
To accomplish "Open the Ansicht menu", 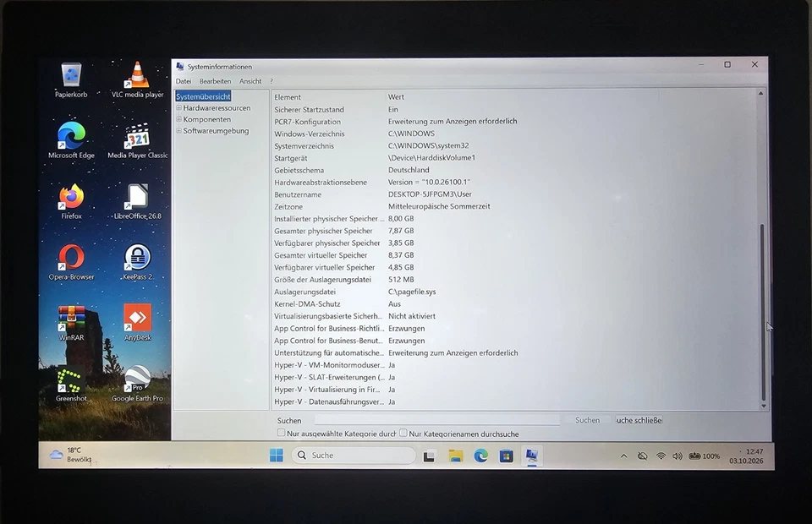I will 250,81.
